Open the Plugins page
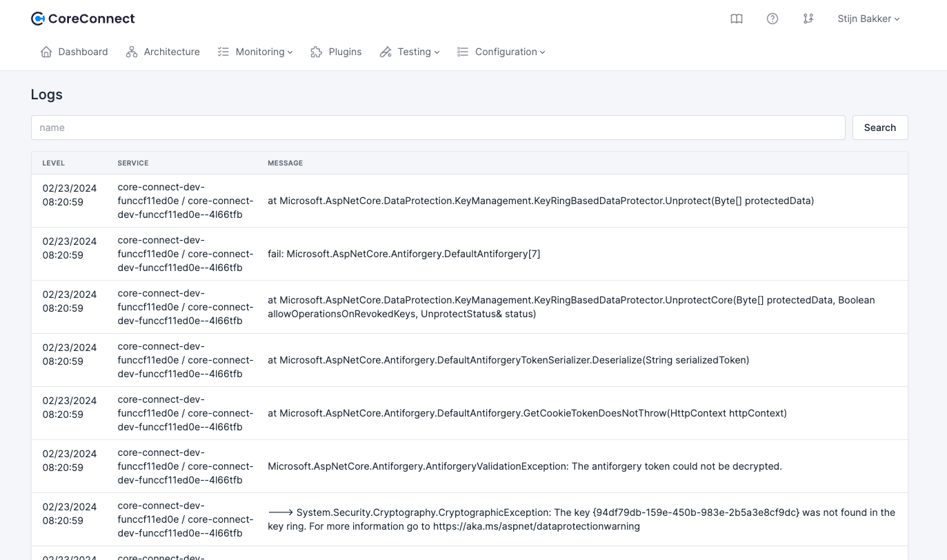This screenshot has width=947, height=560. pos(345,52)
